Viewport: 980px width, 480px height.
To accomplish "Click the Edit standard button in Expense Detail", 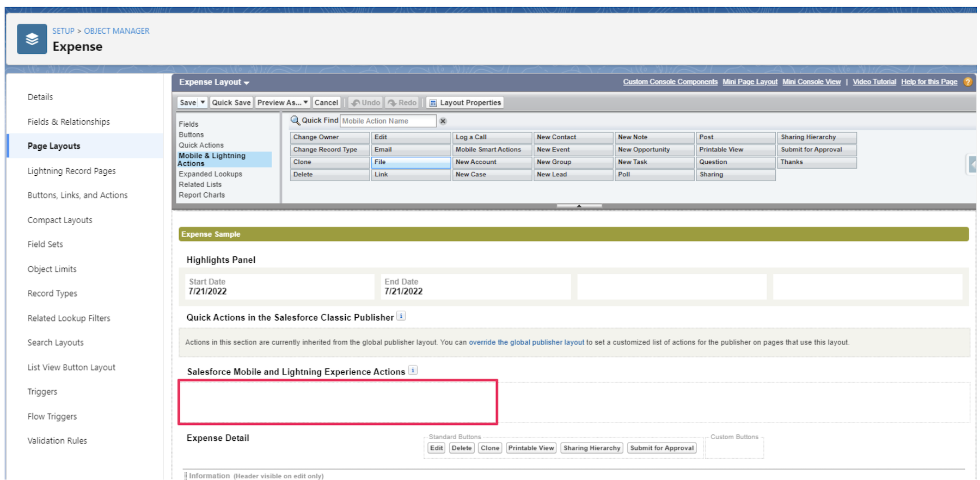I will coord(436,448).
